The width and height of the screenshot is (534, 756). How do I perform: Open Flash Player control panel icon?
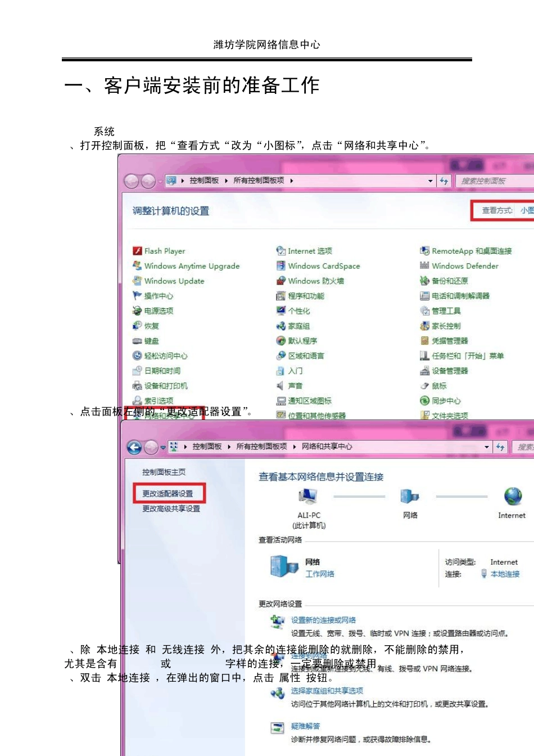pyautogui.click(x=137, y=251)
